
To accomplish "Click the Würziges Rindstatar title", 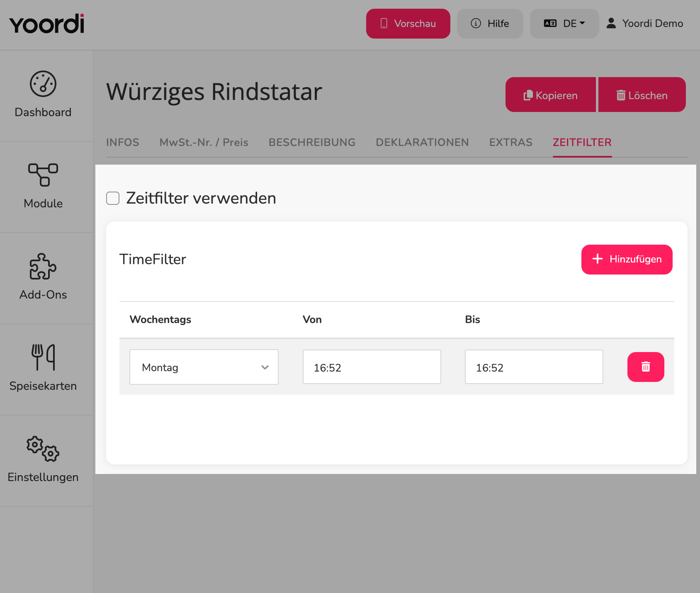I will point(214,92).
